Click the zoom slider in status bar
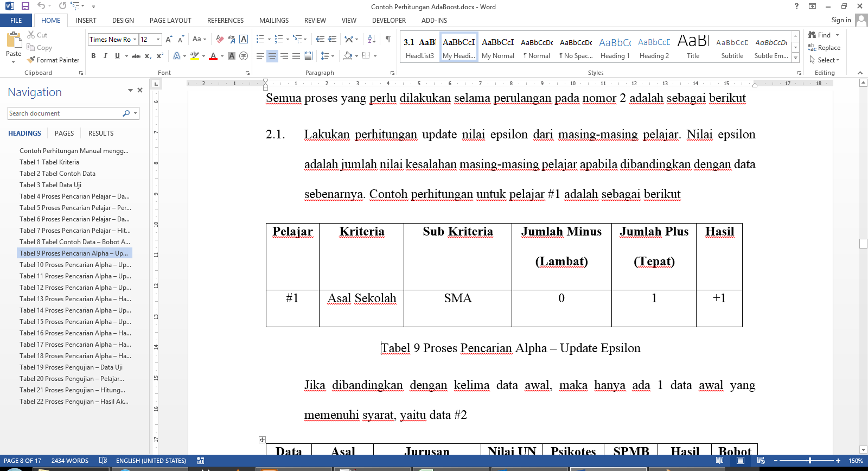This screenshot has width=868, height=471. (809, 461)
